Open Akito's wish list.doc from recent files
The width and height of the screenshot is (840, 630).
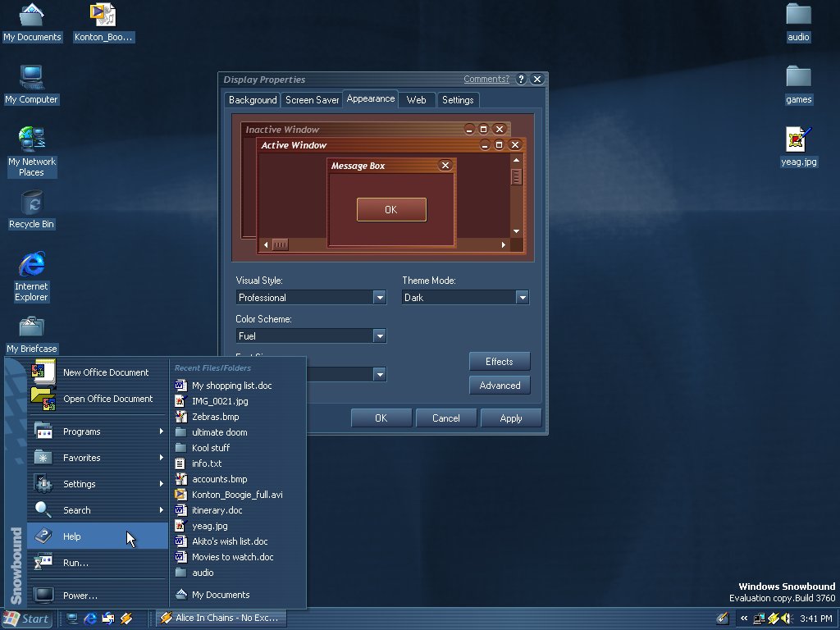pos(238,541)
